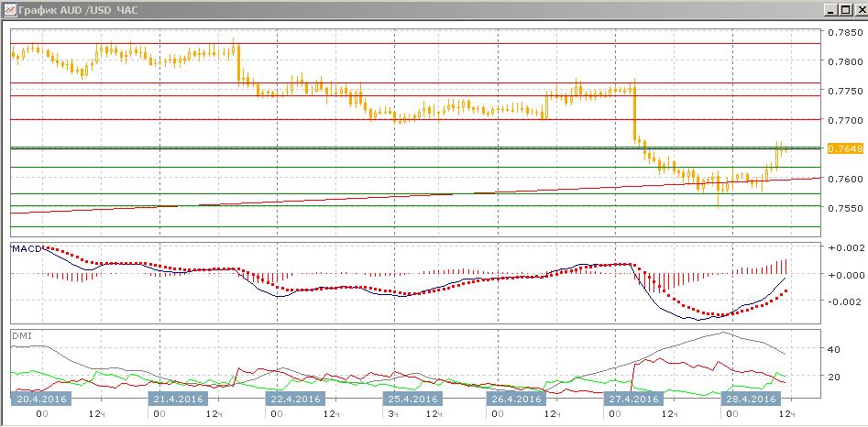868x427 pixels.
Task: Click the 27.4.2016 date marker
Action: click(633, 399)
